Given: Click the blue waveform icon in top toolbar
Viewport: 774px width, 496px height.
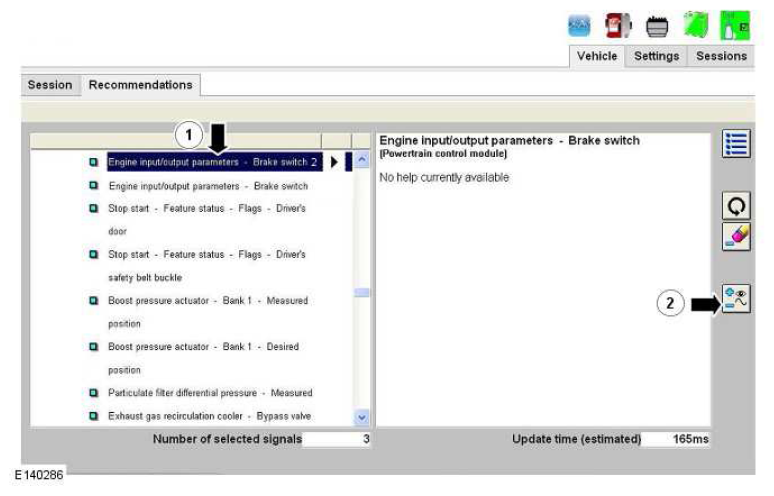Looking at the screenshot, I should coord(581,24).
